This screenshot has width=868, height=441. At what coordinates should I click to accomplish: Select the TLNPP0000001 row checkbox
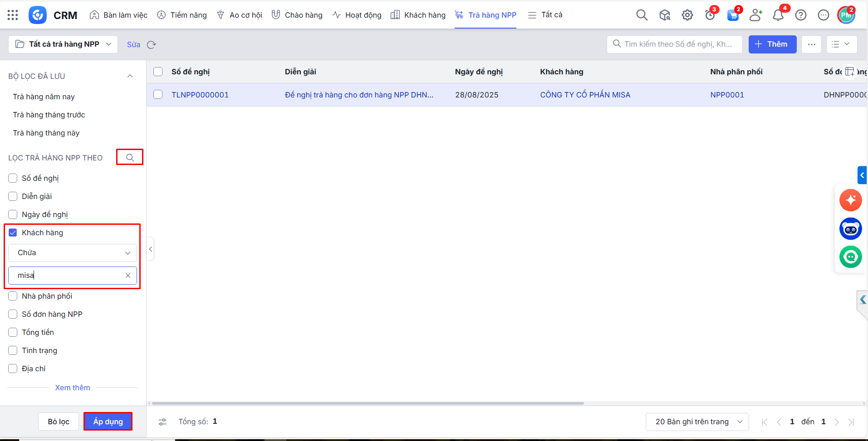[x=158, y=95]
